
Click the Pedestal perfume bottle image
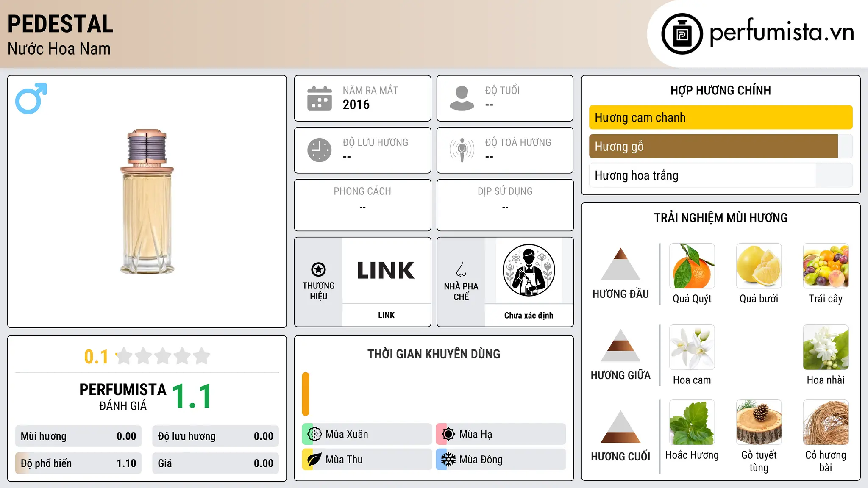coord(147,202)
